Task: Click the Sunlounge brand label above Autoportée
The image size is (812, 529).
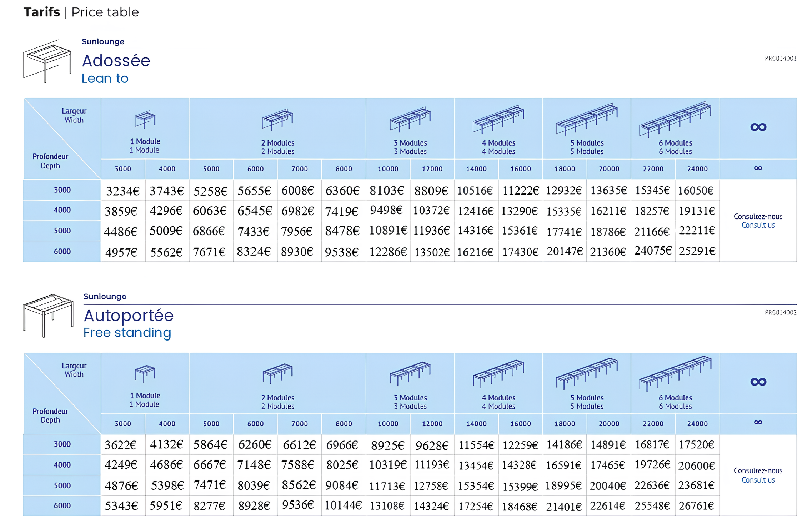Action: click(105, 297)
